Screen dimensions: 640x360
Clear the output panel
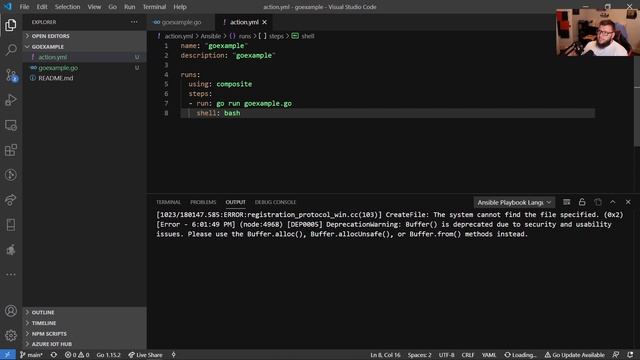[567, 202]
